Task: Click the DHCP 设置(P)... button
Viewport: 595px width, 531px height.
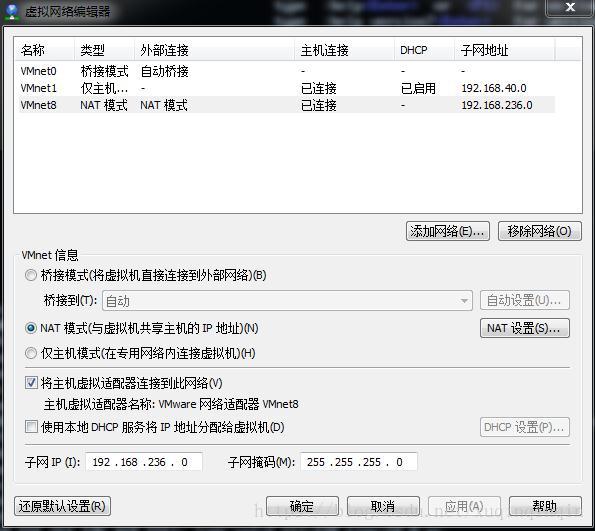Action: (525, 427)
